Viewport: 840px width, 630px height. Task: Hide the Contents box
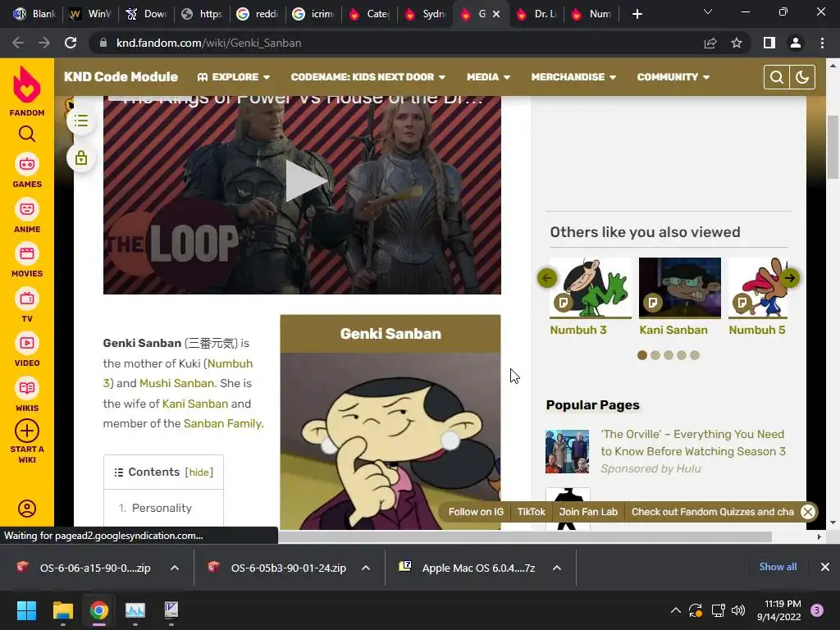pyautogui.click(x=199, y=472)
